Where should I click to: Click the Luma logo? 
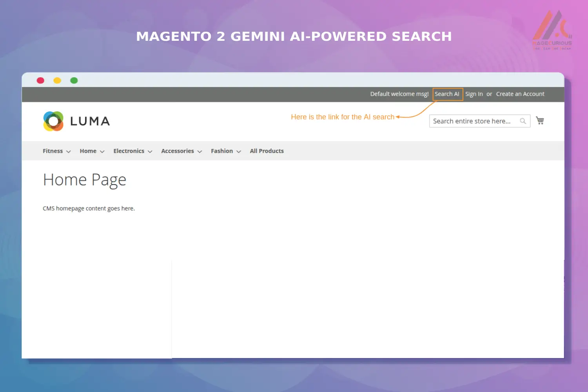pyautogui.click(x=76, y=121)
